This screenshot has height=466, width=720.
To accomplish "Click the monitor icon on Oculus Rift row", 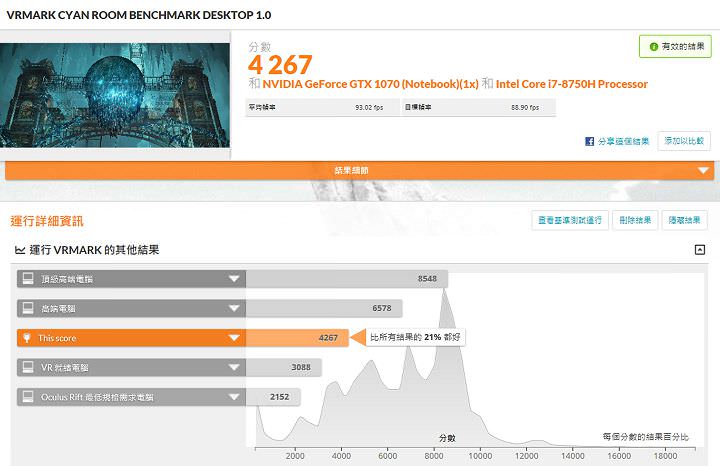I will [x=28, y=397].
